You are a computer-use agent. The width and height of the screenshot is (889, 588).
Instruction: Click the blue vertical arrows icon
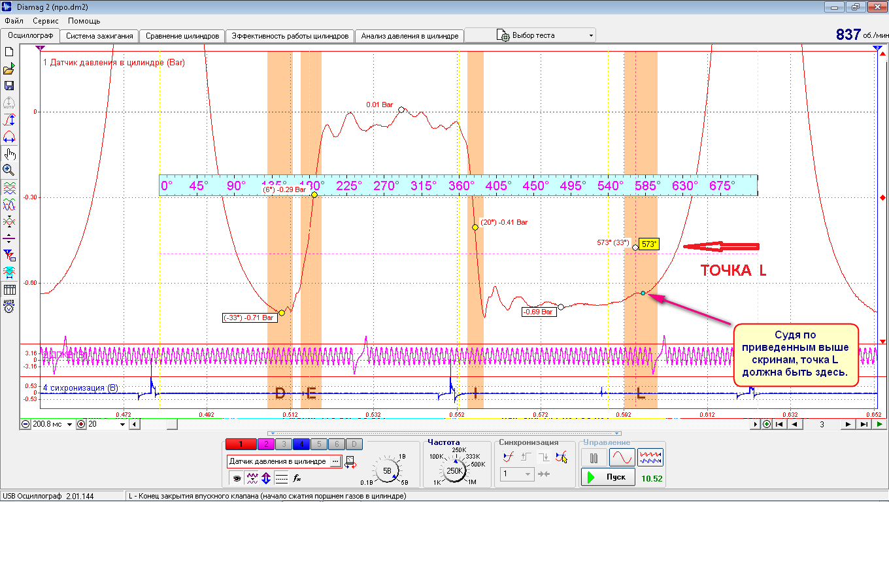tap(267, 478)
